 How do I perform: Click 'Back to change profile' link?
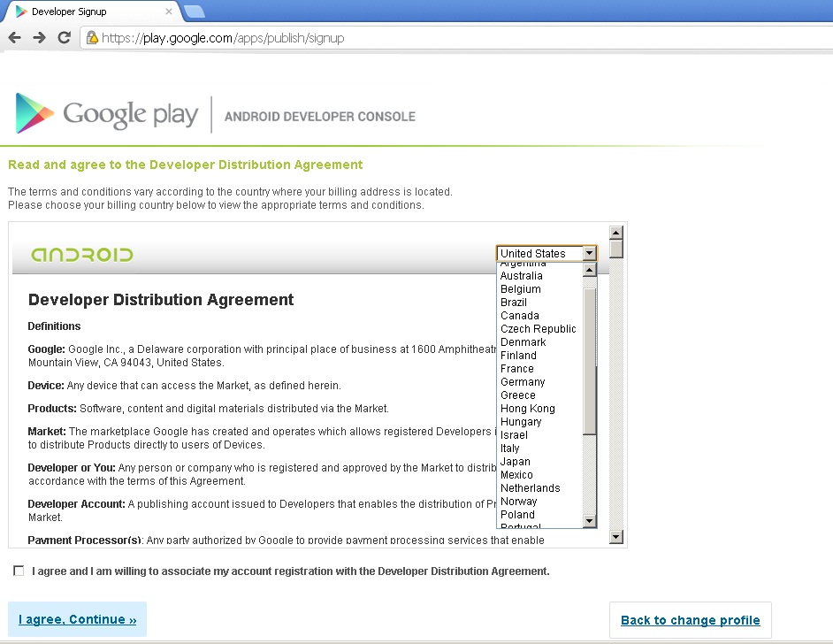pyautogui.click(x=690, y=620)
